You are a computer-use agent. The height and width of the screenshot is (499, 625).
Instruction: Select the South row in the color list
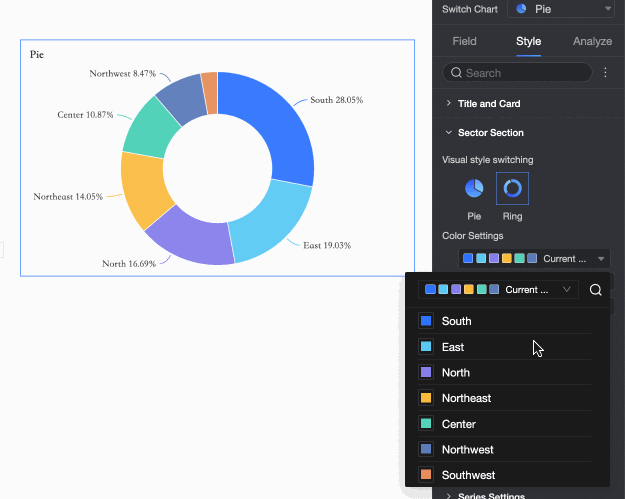[x=505, y=321]
